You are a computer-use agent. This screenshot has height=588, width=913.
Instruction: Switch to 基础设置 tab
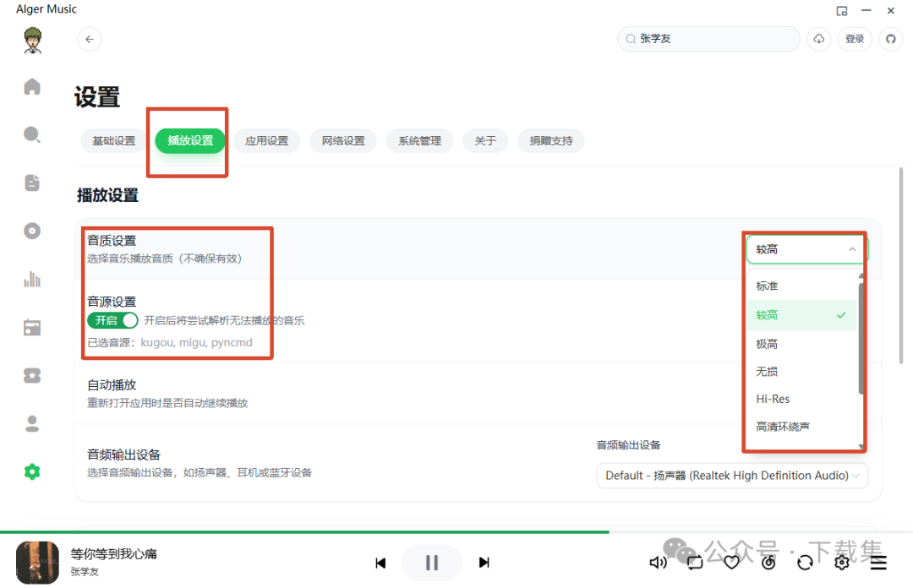[113, 141]
